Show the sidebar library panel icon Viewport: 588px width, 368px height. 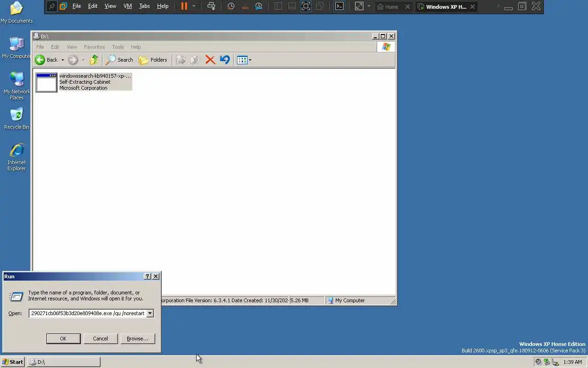click(278, 6)
